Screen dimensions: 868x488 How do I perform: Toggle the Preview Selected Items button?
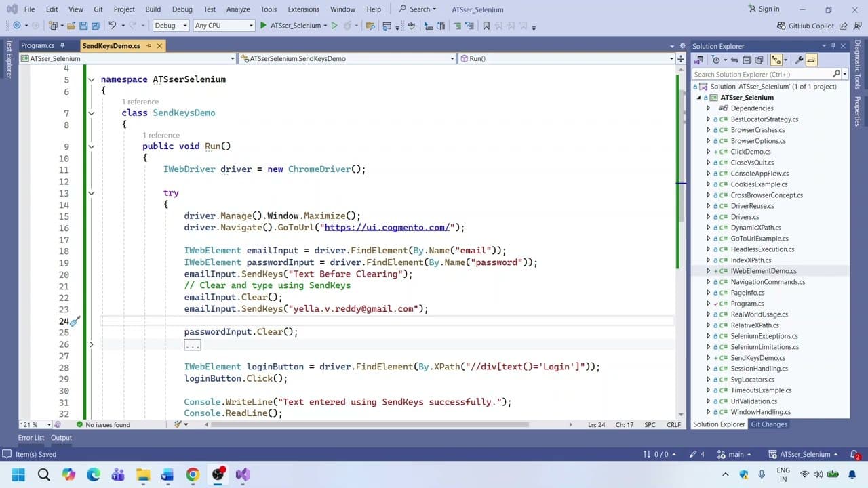point(812,60)
